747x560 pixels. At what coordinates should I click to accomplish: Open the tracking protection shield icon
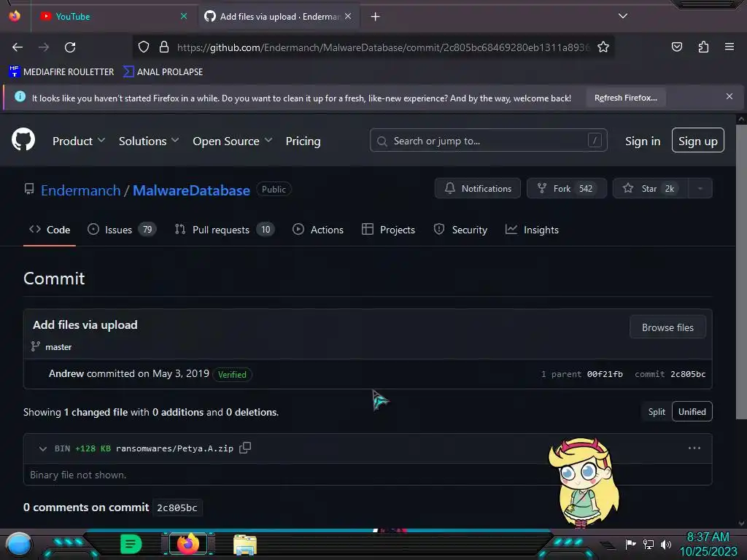pos(144,47)
